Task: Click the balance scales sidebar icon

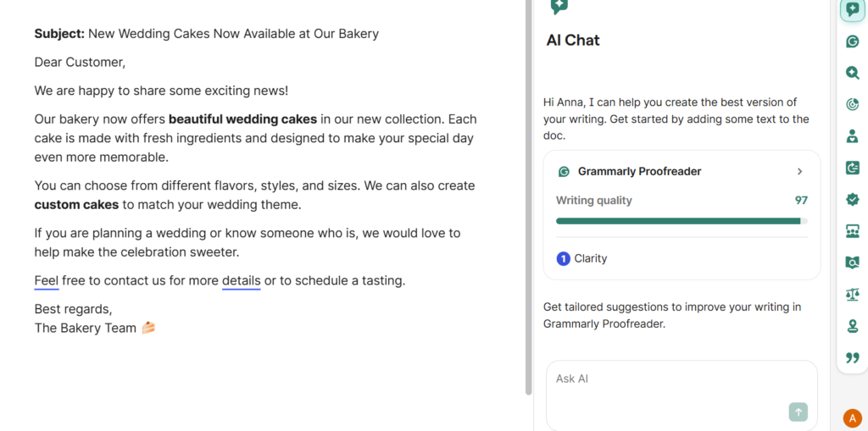Action: point(852,294)
